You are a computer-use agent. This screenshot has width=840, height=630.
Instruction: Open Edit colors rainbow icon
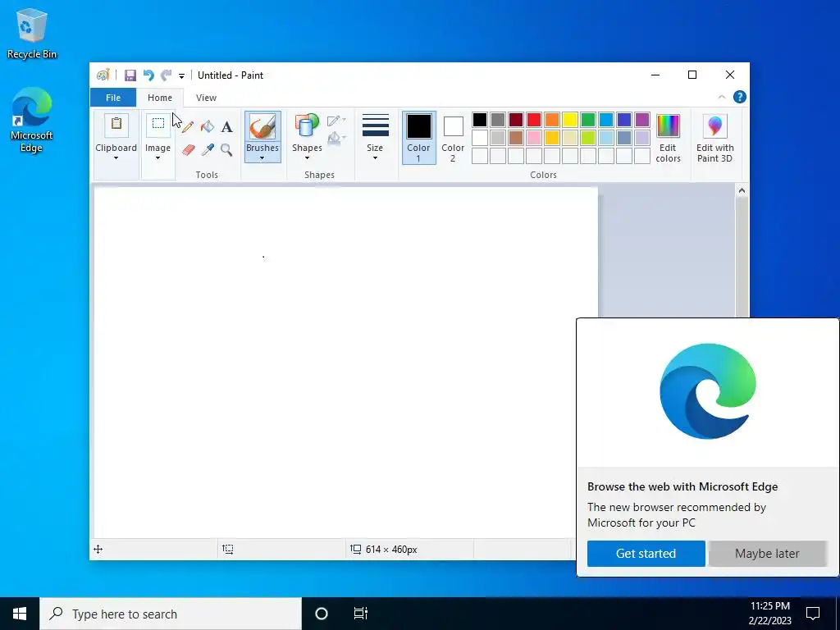point(668,126)
